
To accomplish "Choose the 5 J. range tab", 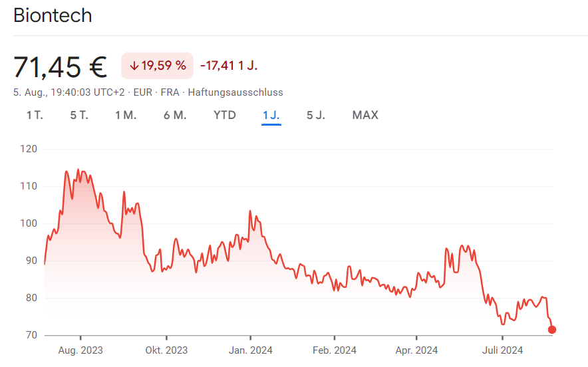I will pyautogui.click(x=316, y=115).
